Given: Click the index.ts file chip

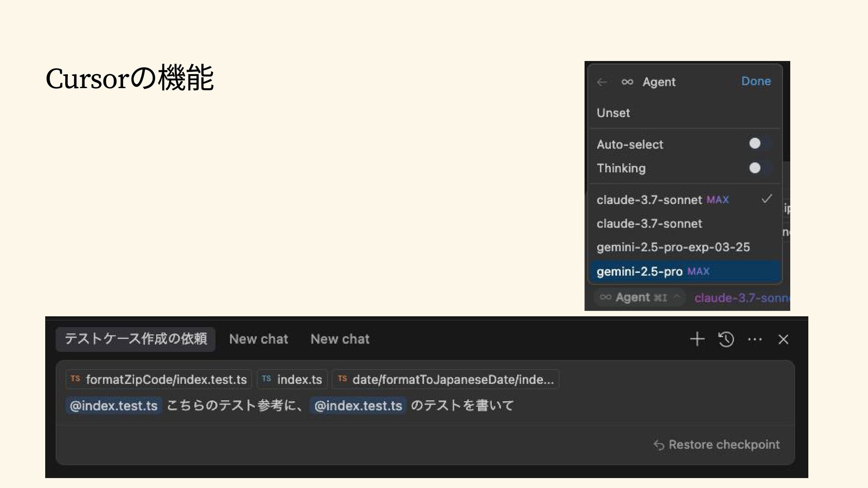Looking at the screenshot, I should pos(292,380).
